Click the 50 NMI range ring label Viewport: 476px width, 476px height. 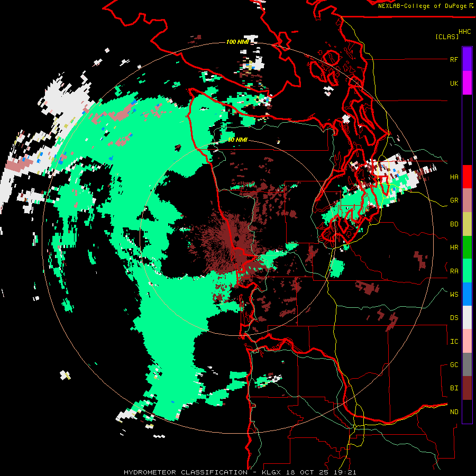pos(237,140)
